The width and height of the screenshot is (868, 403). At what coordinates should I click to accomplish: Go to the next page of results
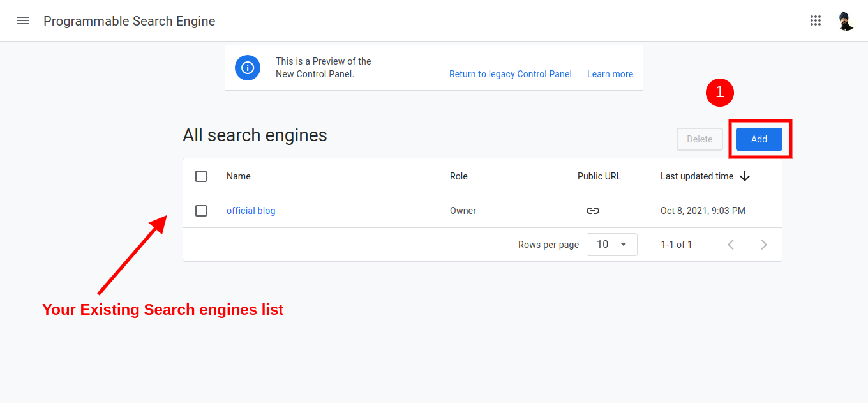(x=764, y=244)
